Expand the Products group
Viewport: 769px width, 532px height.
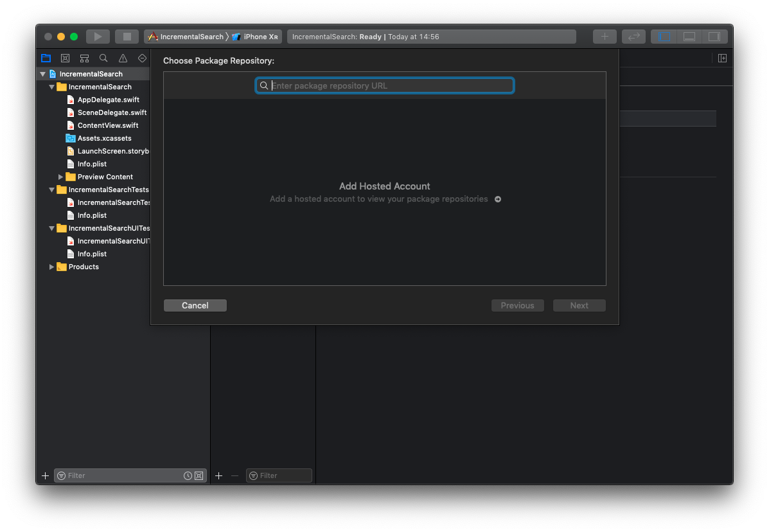click(51, 267)
